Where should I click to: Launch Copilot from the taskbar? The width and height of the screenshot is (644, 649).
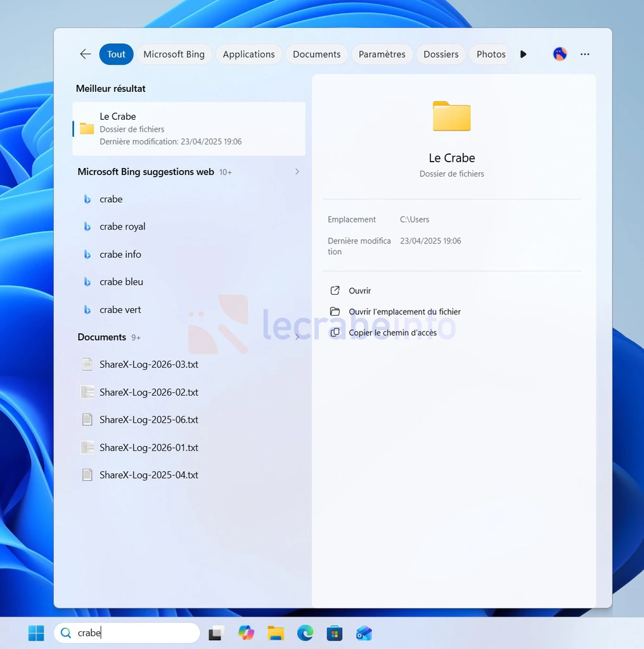point(246,633)
